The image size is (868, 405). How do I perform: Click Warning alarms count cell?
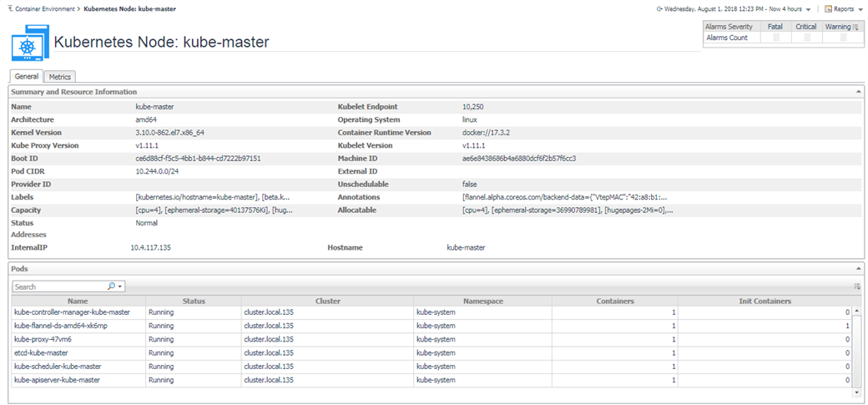pyautogui.click(x=842, y=38)
